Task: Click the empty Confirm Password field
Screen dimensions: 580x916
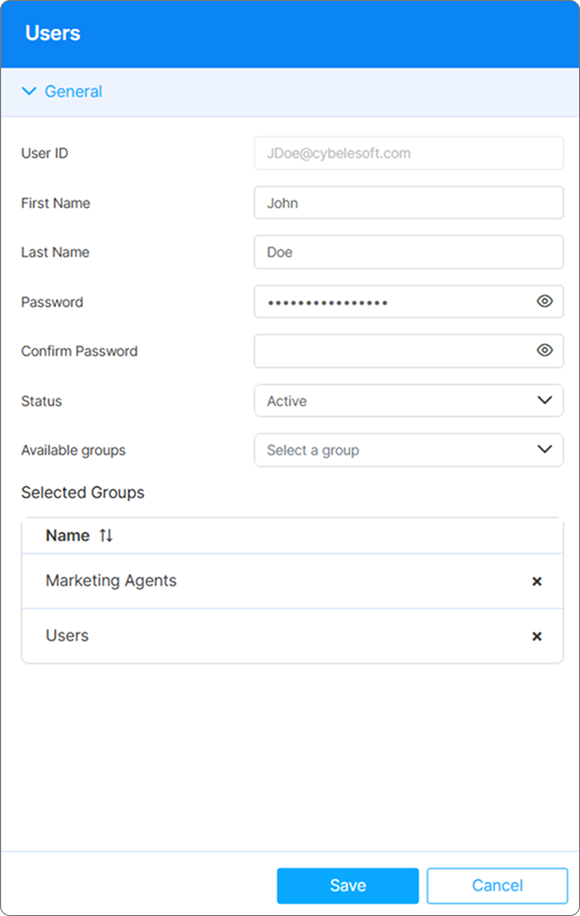Action: [408, 351]
